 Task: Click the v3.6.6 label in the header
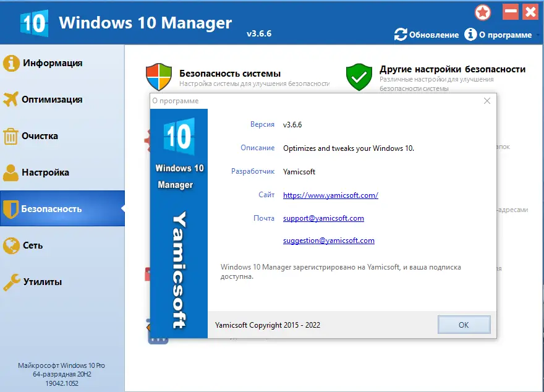click(259, 33)
